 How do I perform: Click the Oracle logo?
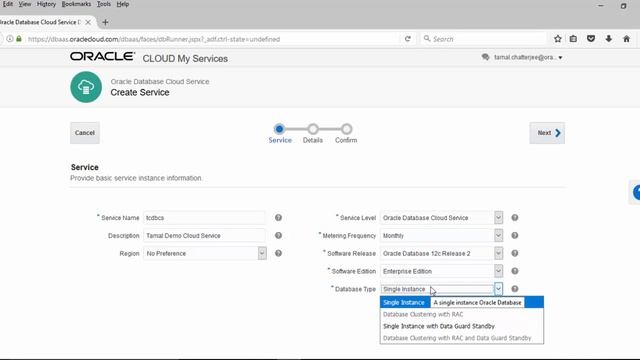102,56
